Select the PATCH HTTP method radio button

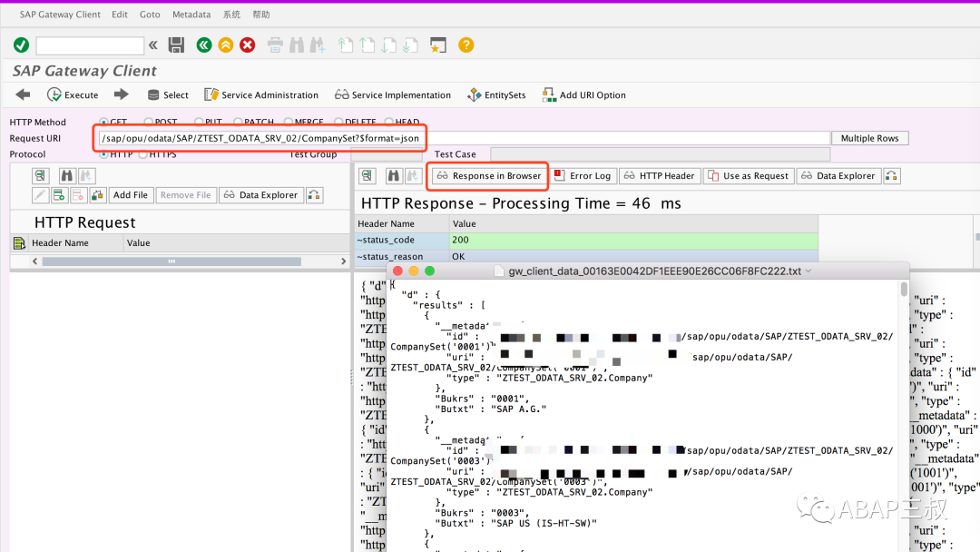click(238, 122)
